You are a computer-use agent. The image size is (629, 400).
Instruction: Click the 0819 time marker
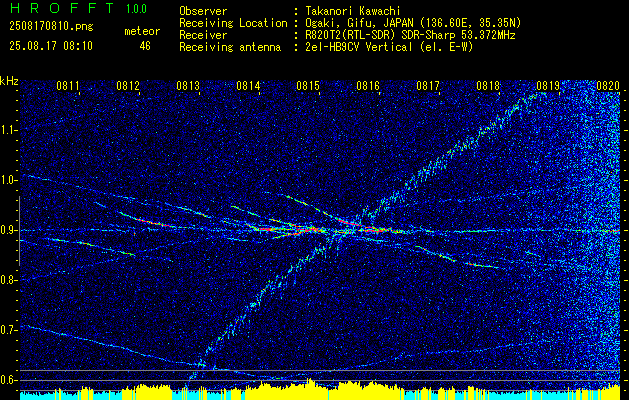click(x=548, y=85)
